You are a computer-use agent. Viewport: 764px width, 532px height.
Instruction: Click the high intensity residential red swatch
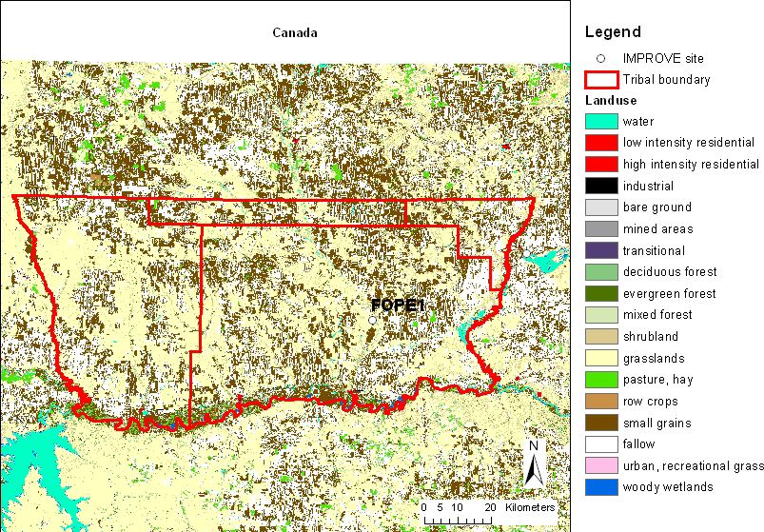(601, 165)
